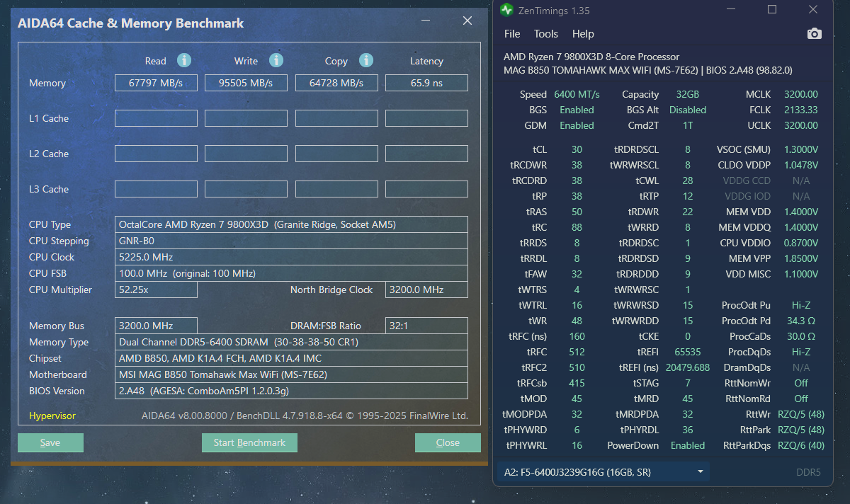Image resolution: width=850 pixels, height=504 pixels.
Task: Click the Read info icon in AIDA64
Action: tap(184, 60)
